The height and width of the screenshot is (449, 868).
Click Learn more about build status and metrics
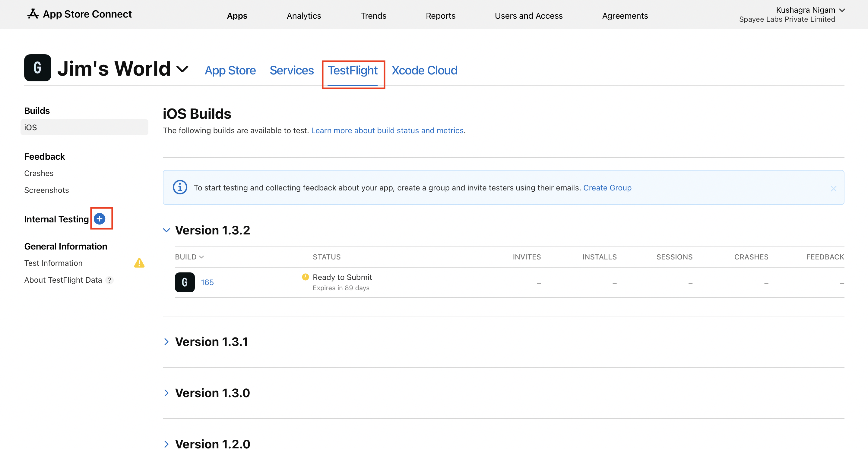[387, 130]
